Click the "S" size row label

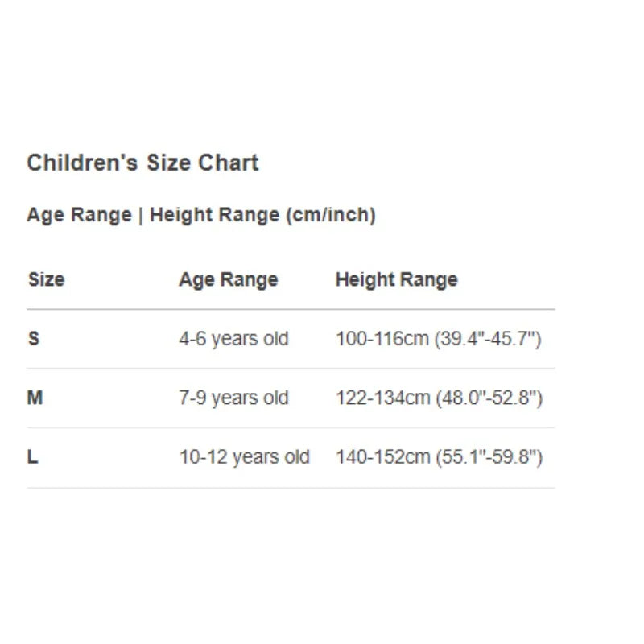tap(34, 339)
